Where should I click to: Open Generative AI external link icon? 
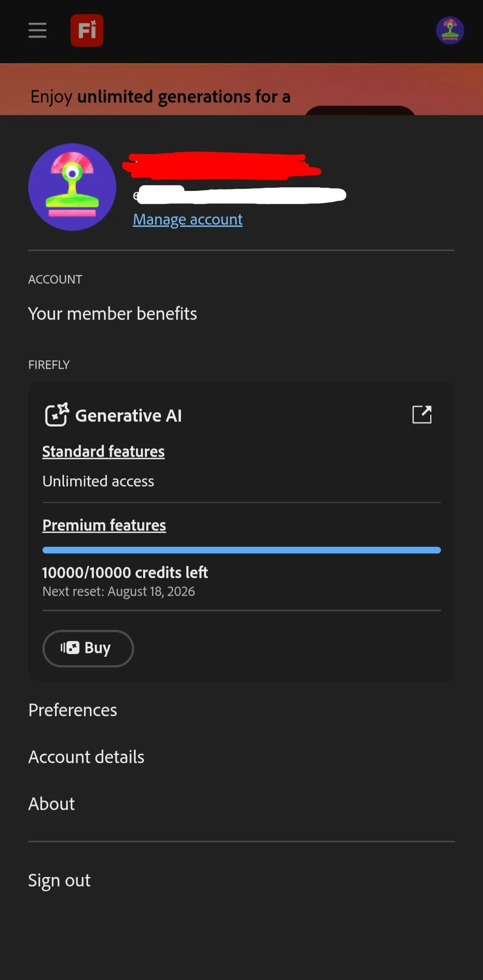[x=422, y=414]
